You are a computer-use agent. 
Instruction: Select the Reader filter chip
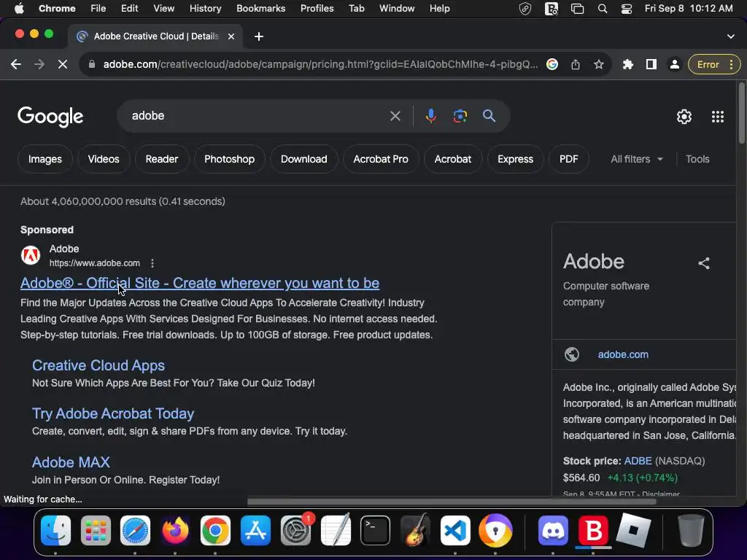pyautogui.click(x=161, y=159)
